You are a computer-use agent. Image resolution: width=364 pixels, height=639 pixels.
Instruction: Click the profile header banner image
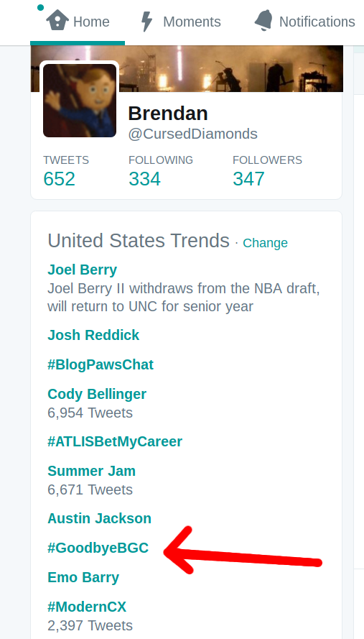click(x=187, y=68)
